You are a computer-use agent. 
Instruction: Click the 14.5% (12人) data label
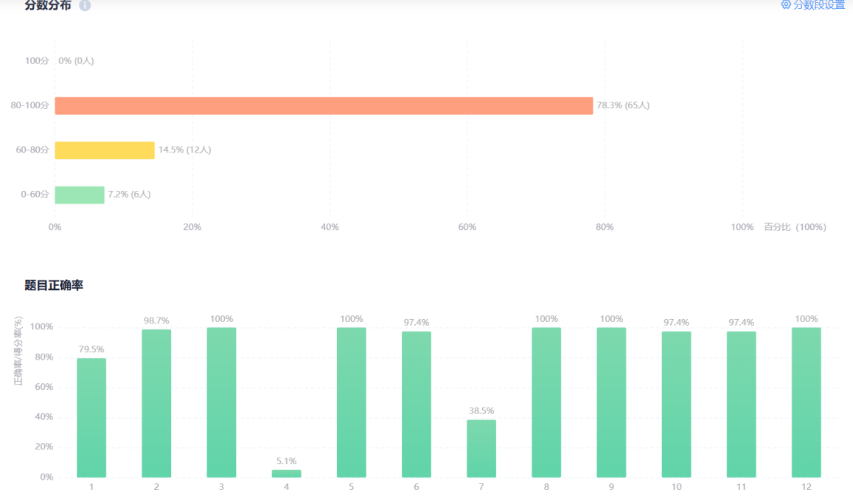(x=184, y=150)
